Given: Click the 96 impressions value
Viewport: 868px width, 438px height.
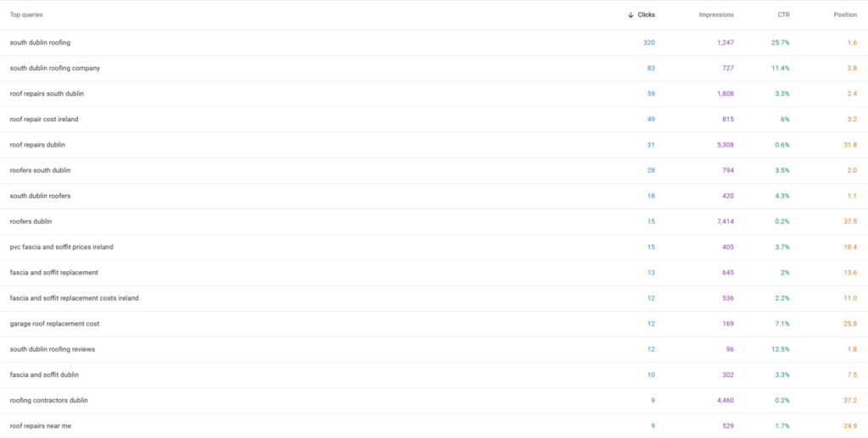Looking at the screenshot, I should (730, 350).
